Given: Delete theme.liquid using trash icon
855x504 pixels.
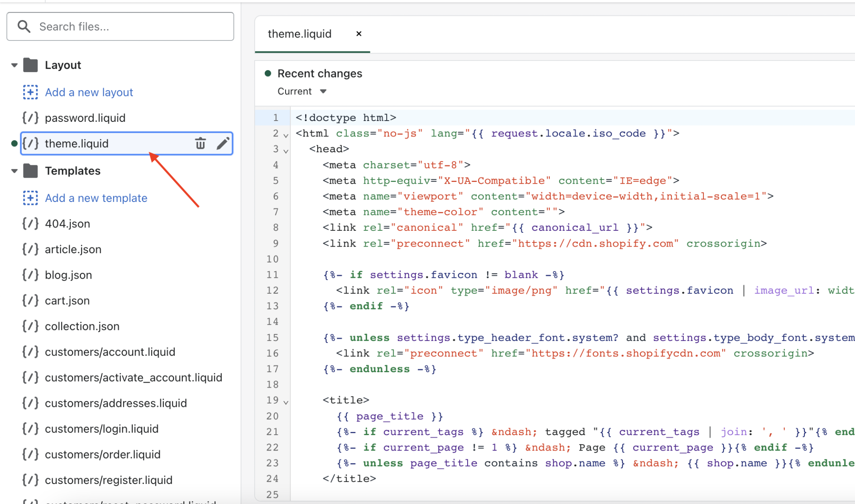Looking at the screenshot, I should click(200, 144).
